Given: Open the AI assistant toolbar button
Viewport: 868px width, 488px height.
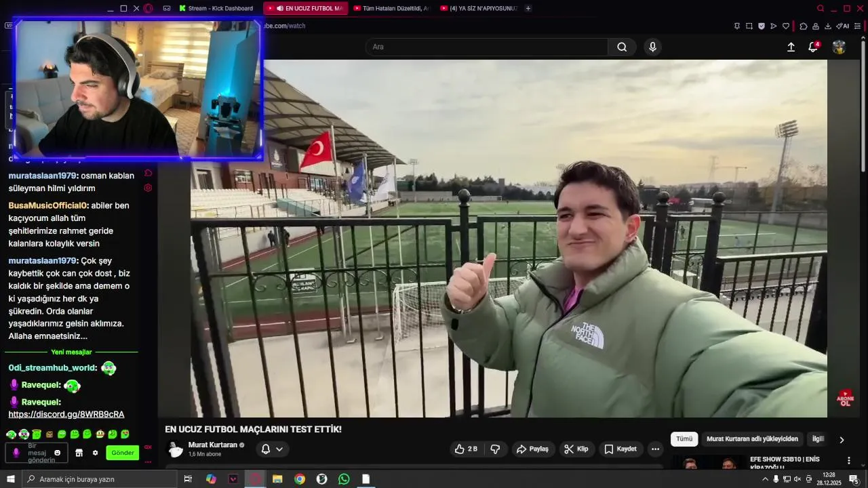Looking at the screenshot, I should click(x=843, y=26).
